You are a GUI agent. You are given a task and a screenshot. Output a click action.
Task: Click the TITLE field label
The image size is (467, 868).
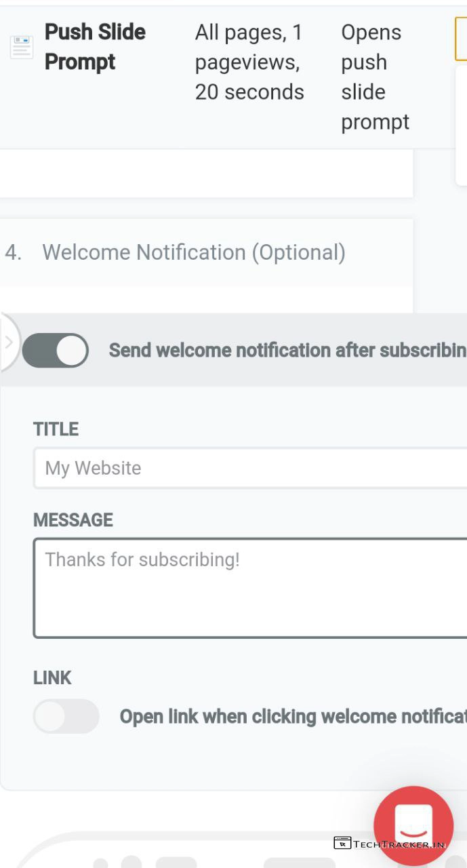pyautogui.click(x=56, y=429)
